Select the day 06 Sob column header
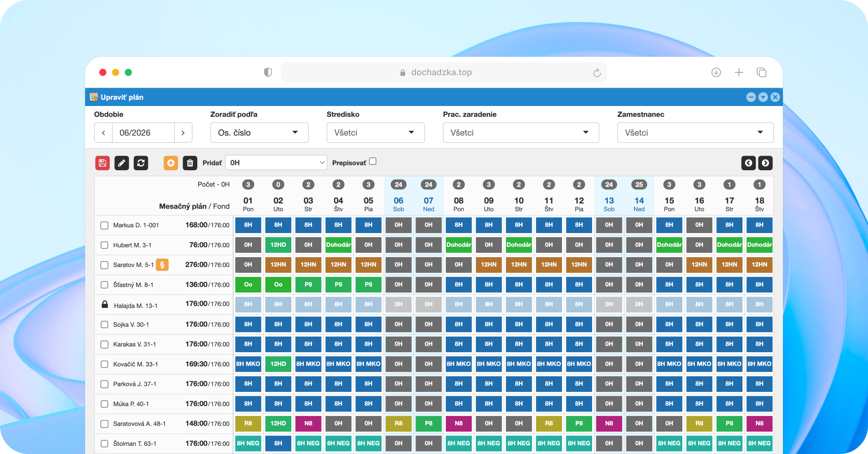Image resolution: width=868 pixels, height=454 pixels. (399, 204)
